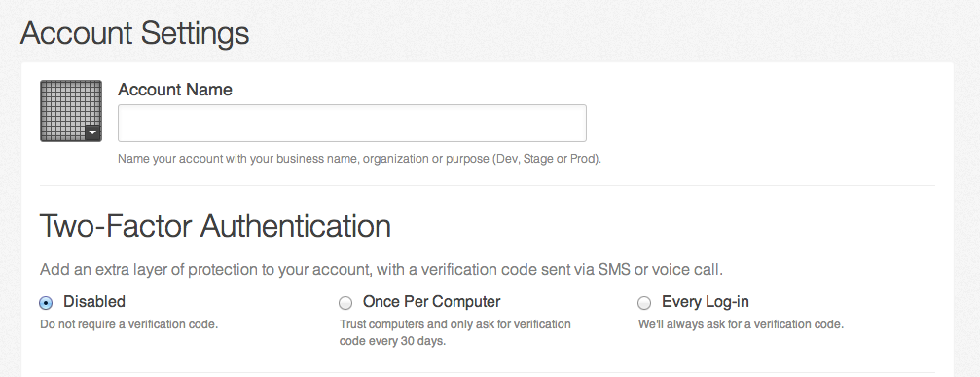The image size is (980, 377).
Task: Click the Account Name label
Action: (x=175, y=90)
